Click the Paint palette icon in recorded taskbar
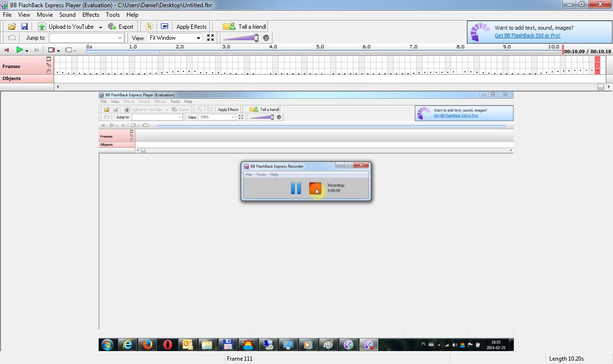 (x=328, y=344)
